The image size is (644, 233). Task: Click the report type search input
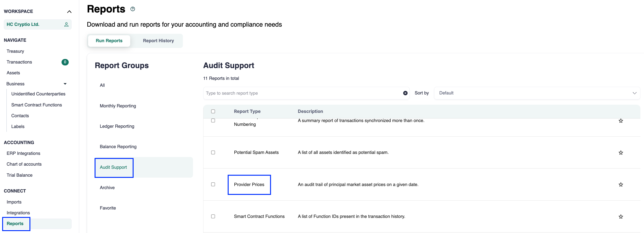303,93
